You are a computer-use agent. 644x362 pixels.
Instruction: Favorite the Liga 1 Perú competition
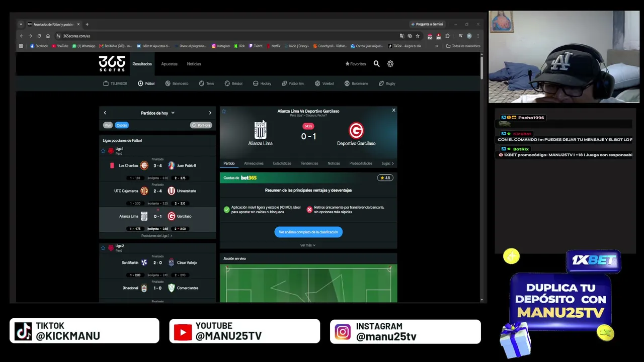(x=103, y=151)
